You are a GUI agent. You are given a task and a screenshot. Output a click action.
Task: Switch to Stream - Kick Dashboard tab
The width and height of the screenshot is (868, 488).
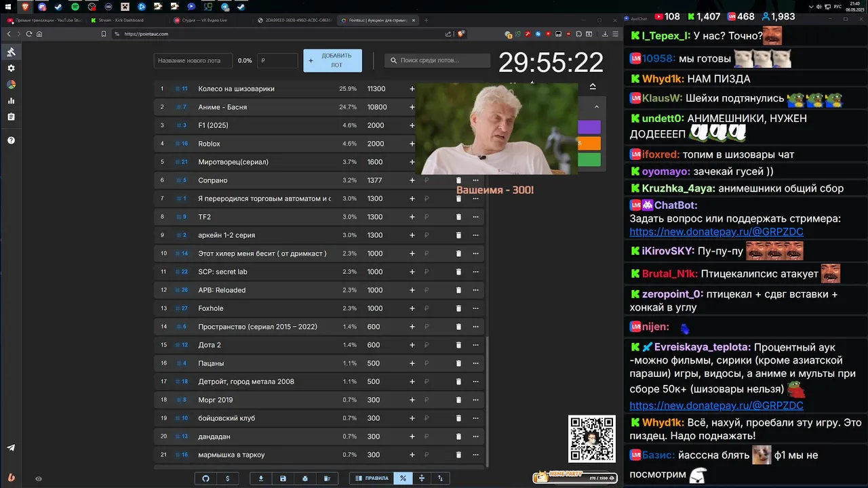(124, 20)
